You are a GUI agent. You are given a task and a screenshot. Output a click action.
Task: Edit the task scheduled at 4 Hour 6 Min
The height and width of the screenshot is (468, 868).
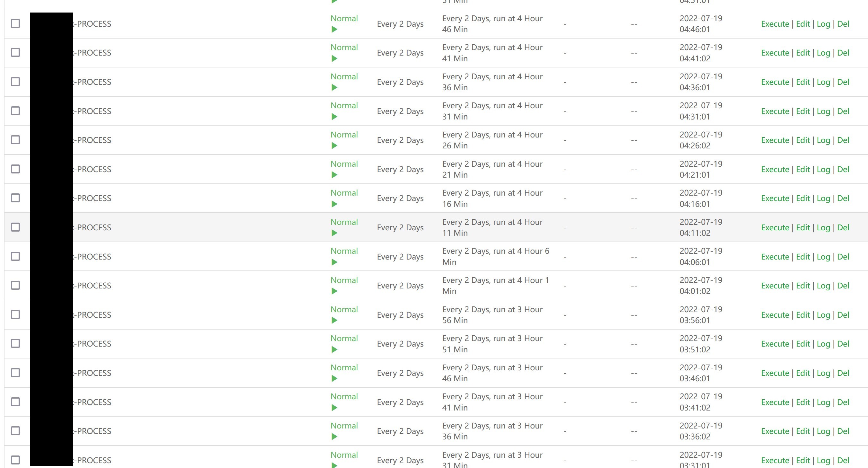pyautogui.click(x=803, y=257)
